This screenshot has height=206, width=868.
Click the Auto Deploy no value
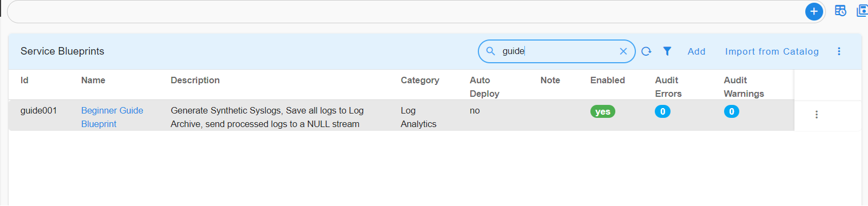(475, 110)
